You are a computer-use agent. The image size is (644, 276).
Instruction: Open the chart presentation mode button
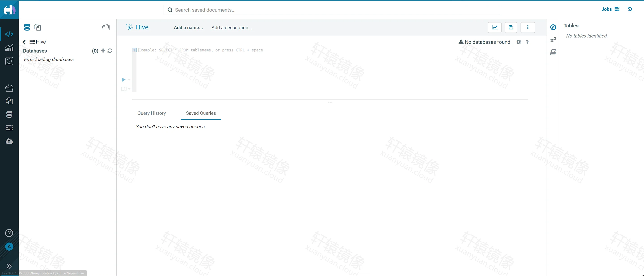point(495,28)
